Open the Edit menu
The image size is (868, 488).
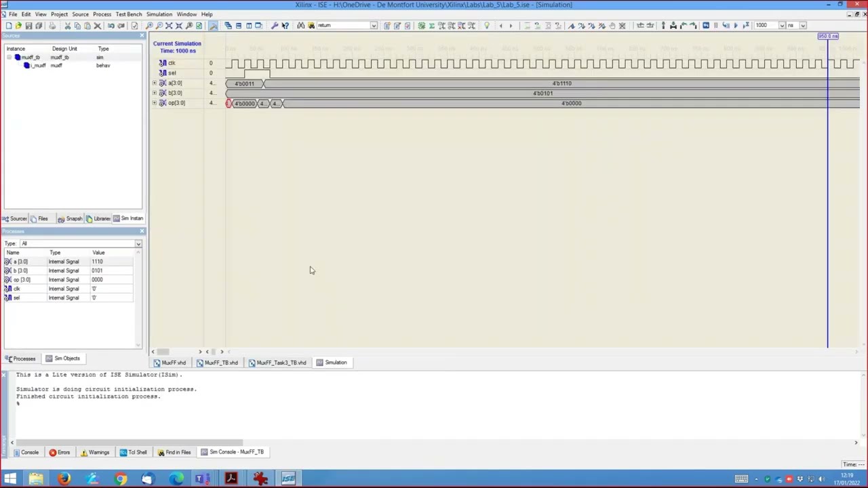point(26,14)
